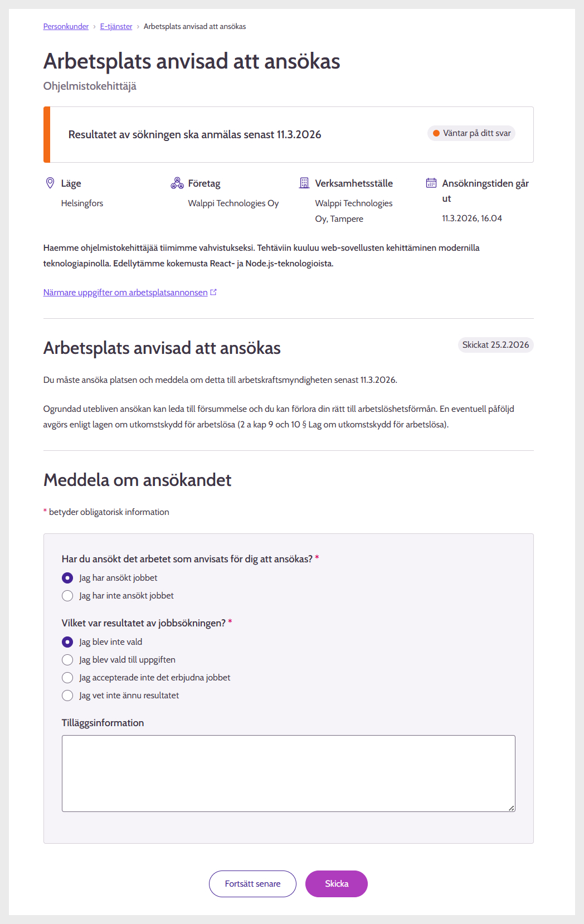This screenshot has width=584, height=924.
Task: Pick 'Jag vet inte ännu resultatet' option
Action: (67, 696)
